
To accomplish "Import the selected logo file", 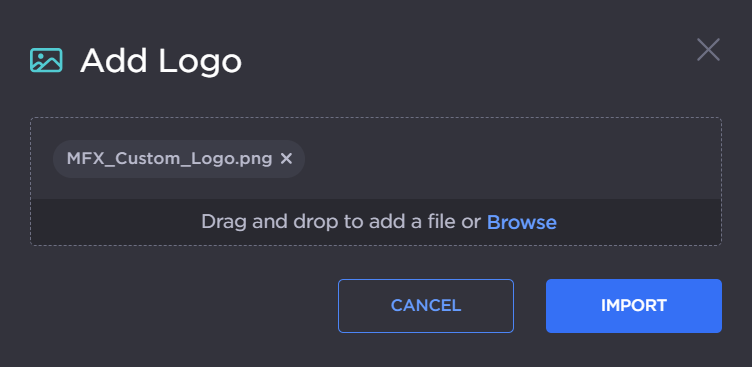I will (x=634, y=306).
